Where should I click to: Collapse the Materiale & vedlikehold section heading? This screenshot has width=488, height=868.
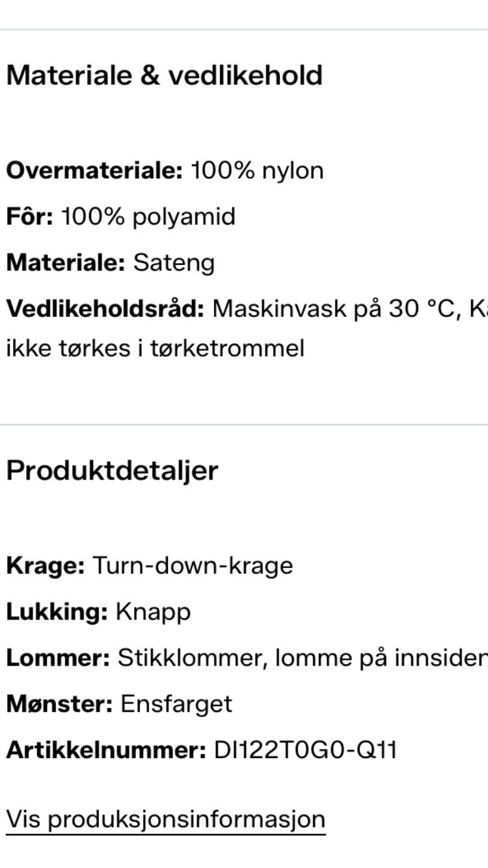164,75
